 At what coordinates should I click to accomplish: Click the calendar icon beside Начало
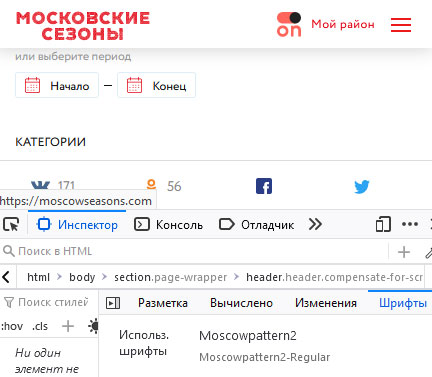click(x=33, y=85)
